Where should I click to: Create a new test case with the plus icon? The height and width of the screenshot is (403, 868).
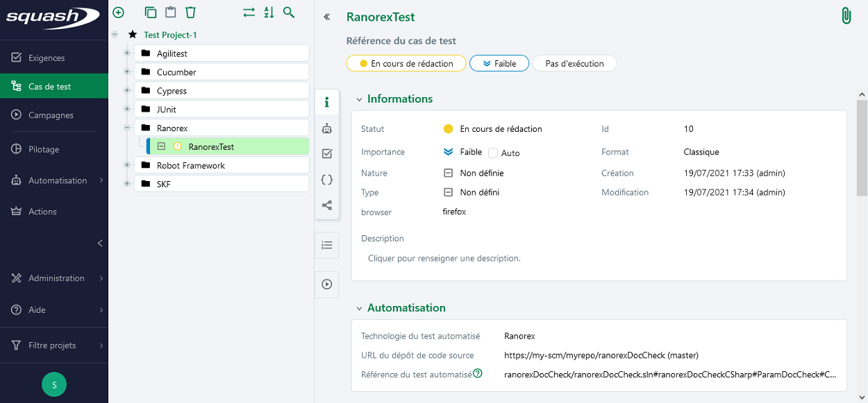click(118, 12)
